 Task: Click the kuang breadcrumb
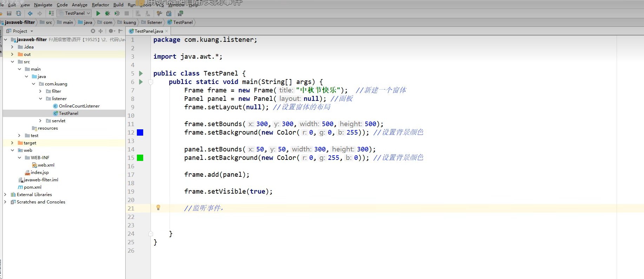point(127,22)
